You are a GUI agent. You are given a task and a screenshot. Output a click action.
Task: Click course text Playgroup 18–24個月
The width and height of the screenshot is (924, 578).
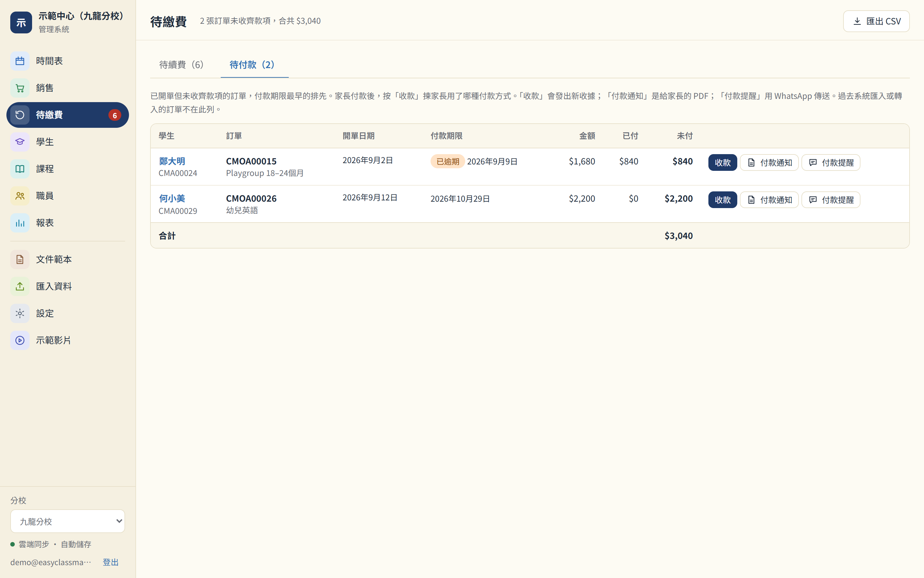tap(265, 173)
